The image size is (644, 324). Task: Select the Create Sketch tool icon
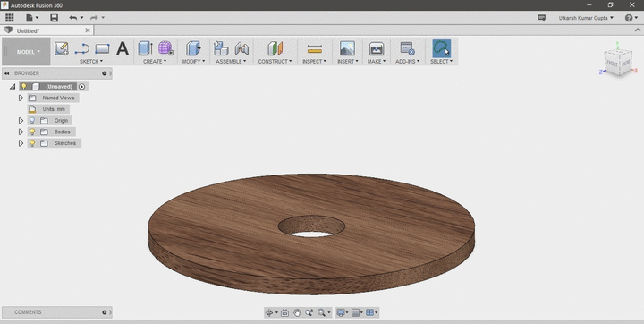tap(62, 48)
